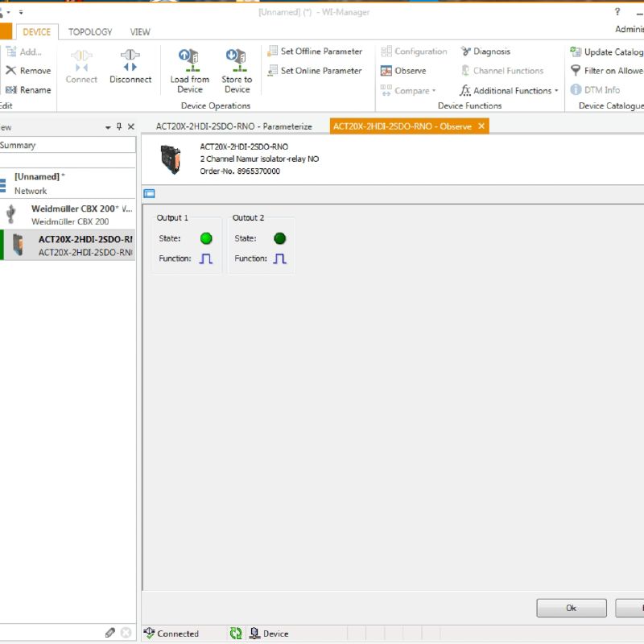Open the ACT20X Parameterize tab
Viewport: 644px width, 644px height.
click(x=233, y=126)
